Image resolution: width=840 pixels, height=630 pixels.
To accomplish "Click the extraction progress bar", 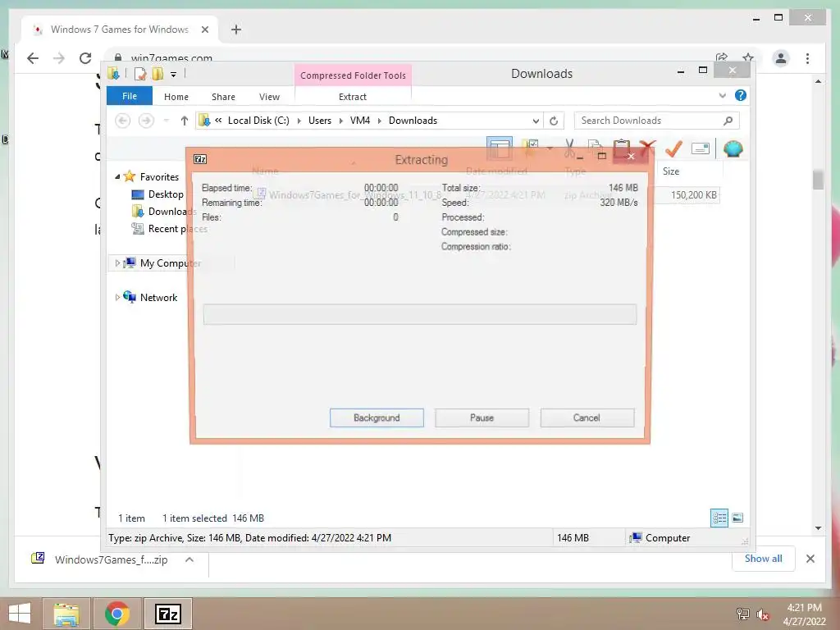I will coord(420,314).
